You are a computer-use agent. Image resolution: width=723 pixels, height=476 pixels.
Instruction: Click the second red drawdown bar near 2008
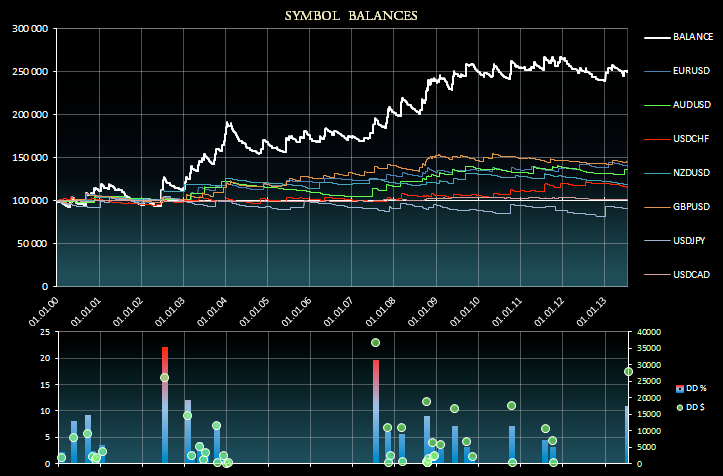click(376, 411)
